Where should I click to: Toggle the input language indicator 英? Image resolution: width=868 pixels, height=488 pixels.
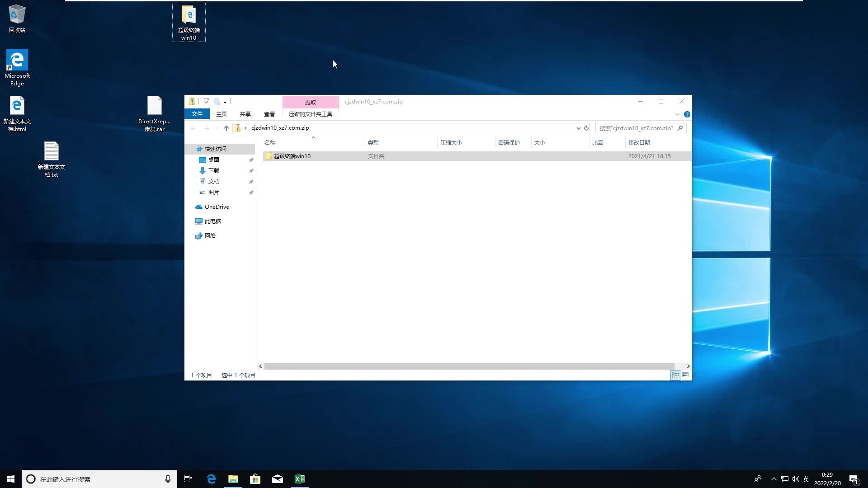[x=806, y=479]
